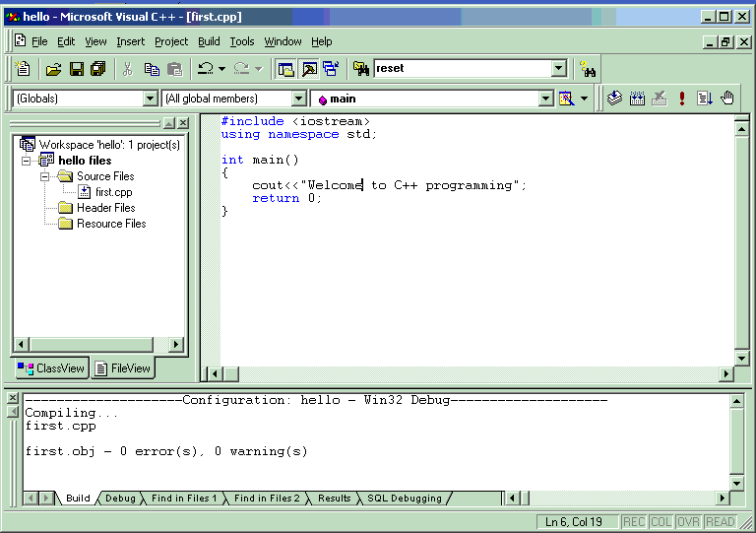Image resolution: width=756 pixels, height=533 pixels.
Task: Click the Stop Build icon
Action: [660, 99]
